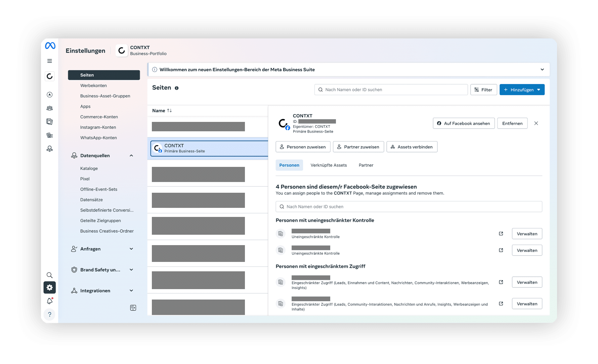The width and height of the screenshot is (598, 364).
Task: Select the CONTXT page row in the list
Action: click(209, 148)
